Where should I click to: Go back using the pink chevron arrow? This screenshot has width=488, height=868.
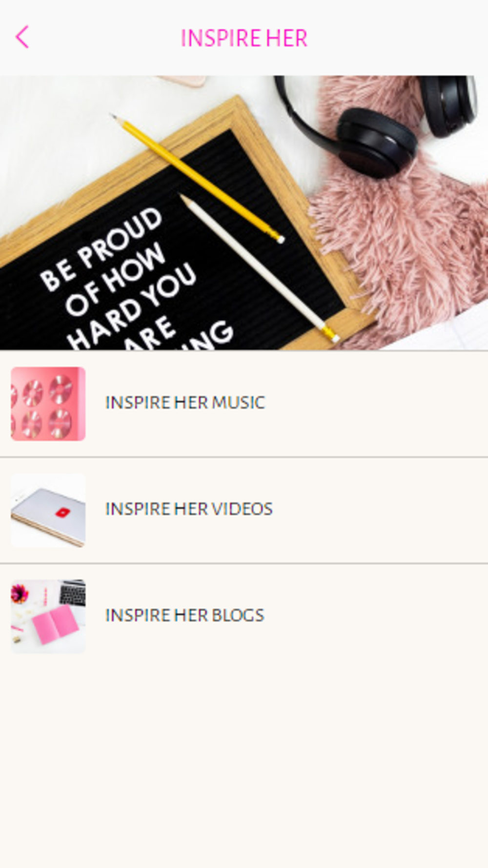tap(22, 38)
